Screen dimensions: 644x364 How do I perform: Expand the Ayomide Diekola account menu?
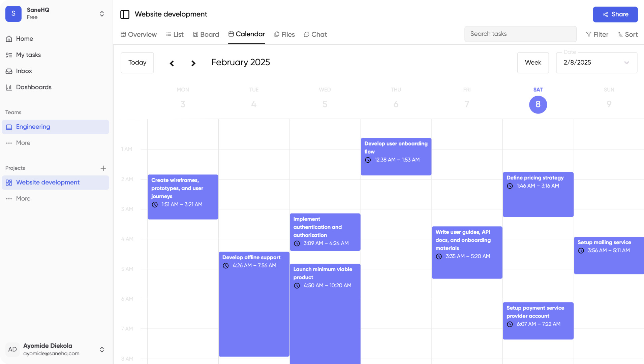click(102, 350)
